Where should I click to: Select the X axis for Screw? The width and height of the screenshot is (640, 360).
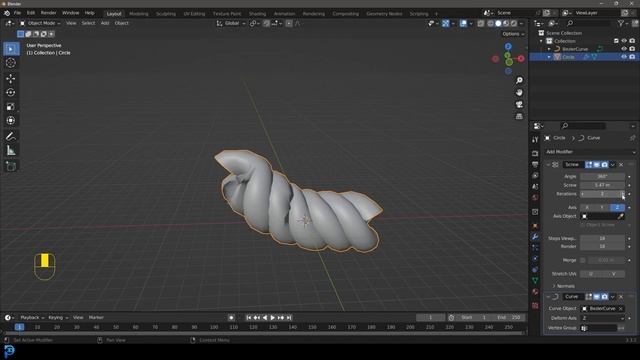[x=587, y=207]
